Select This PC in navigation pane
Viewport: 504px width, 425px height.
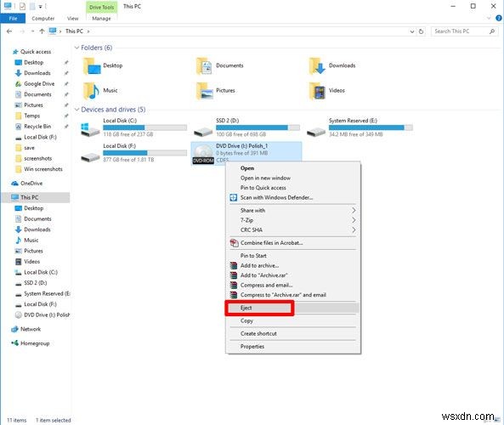36,197
